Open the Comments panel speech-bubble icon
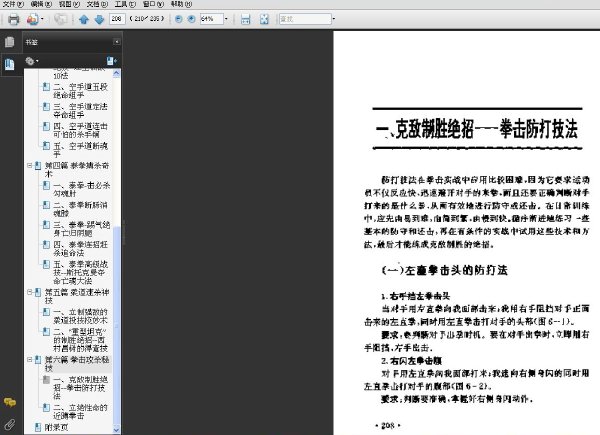 click(10, 402)
